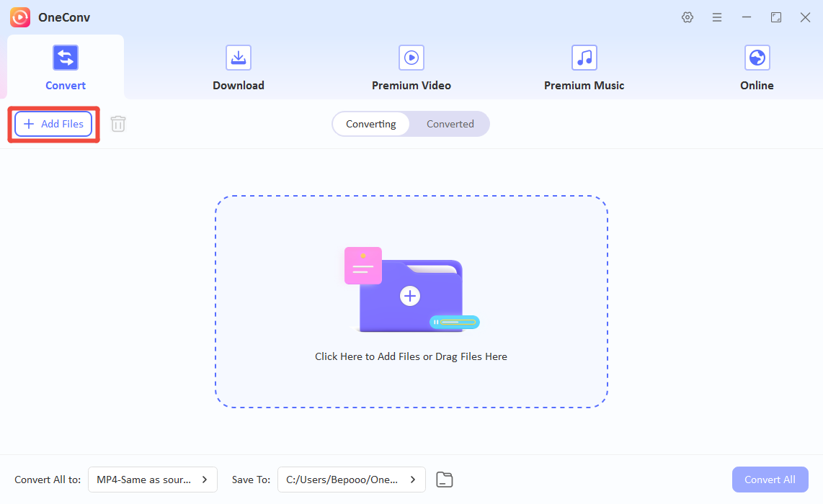
Task: Click the Add Files button
Action: [53, 124]
